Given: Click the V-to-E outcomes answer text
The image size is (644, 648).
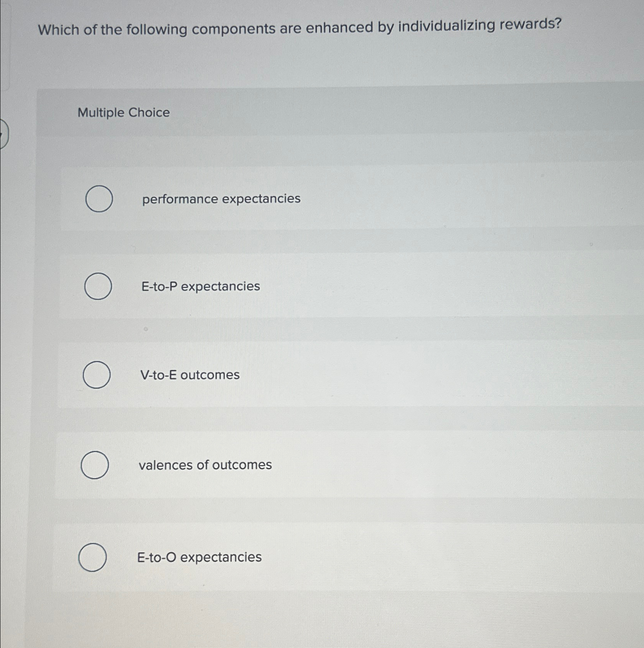Looking at the screenshot, I should point(190,375).
